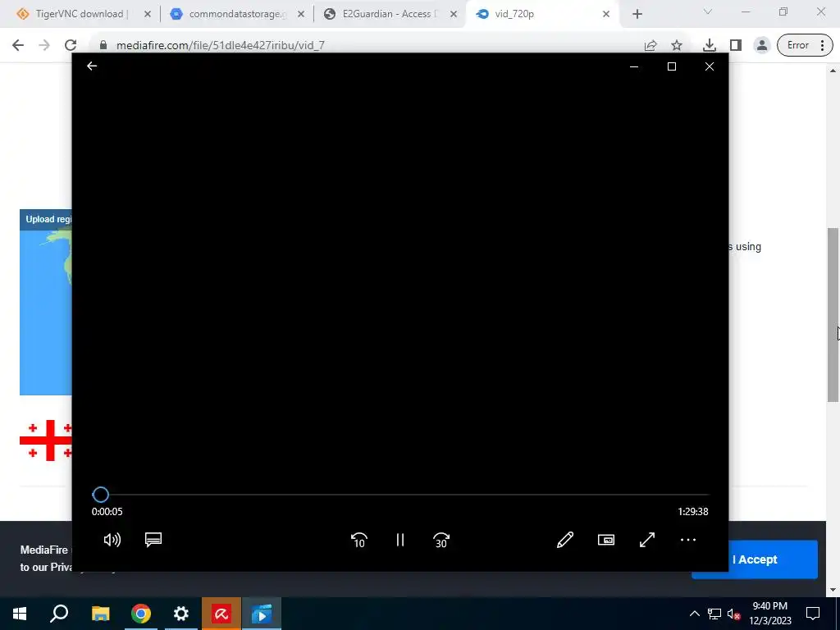Enter full screen in the player
Viewport: 840px width, 630px height.
coord(647,540)
